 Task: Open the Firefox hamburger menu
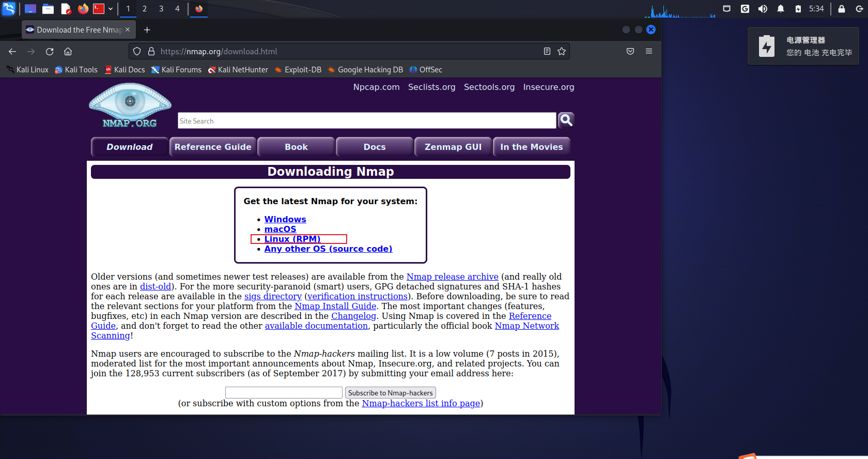coord(649,51)
